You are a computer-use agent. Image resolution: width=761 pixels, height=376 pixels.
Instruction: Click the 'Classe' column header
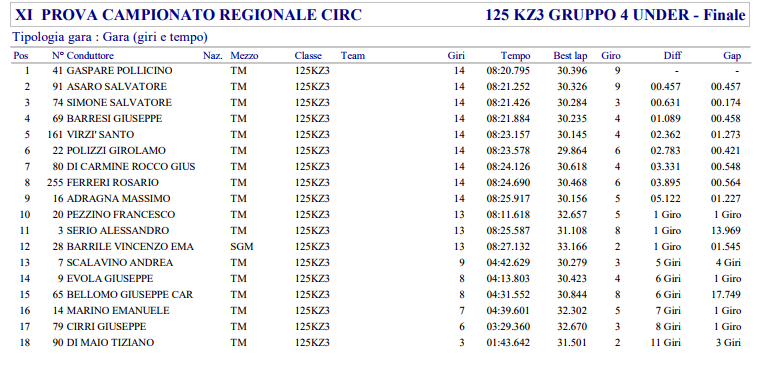[308, 56]
